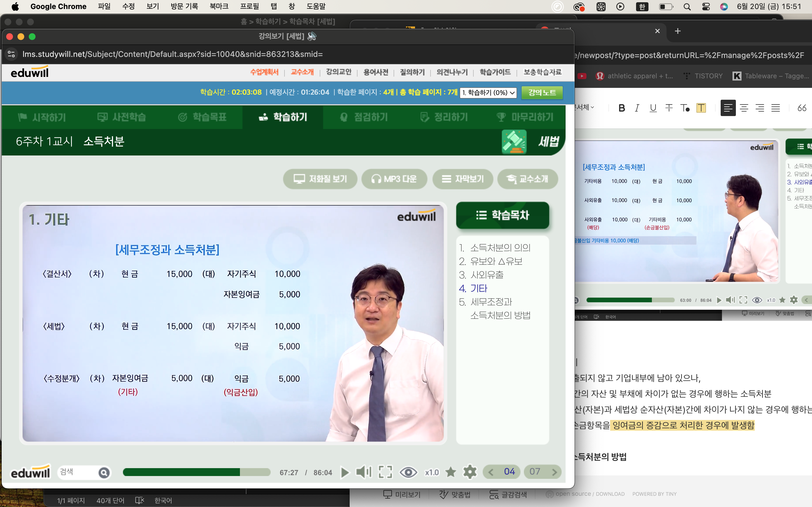The image size is (812, 507).
Task: Go to next page arrow beside 07
Action: 554,472
